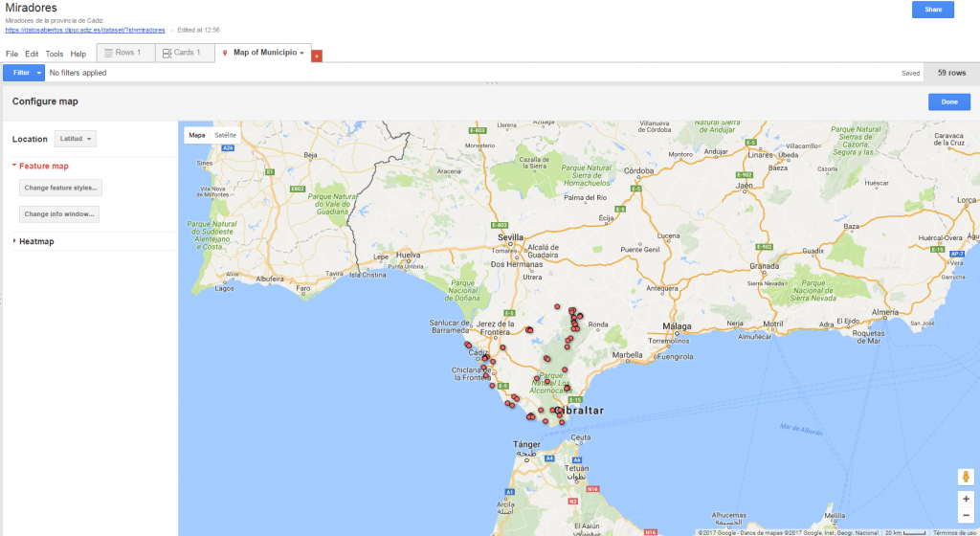The image size is (980, 536).
Task: Click the Ronda label on the map
Action: 598,324
